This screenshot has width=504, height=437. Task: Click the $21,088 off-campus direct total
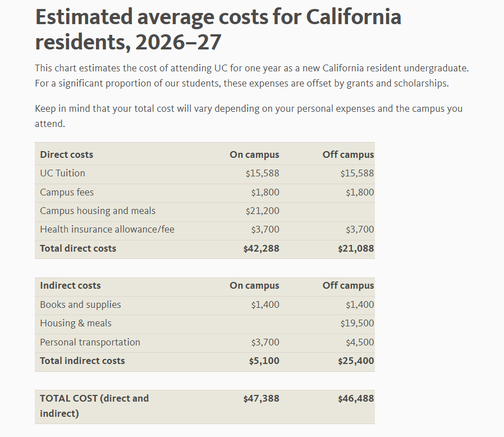click(x=356, y=248)
